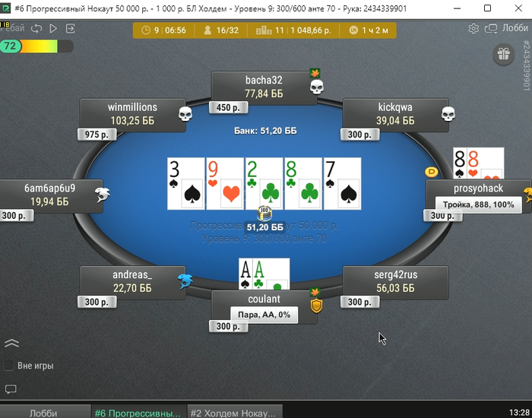Click the Лобби tab in bottom bar
The image size is (532, 418).
pyautogui.click(x=43, y=412)
